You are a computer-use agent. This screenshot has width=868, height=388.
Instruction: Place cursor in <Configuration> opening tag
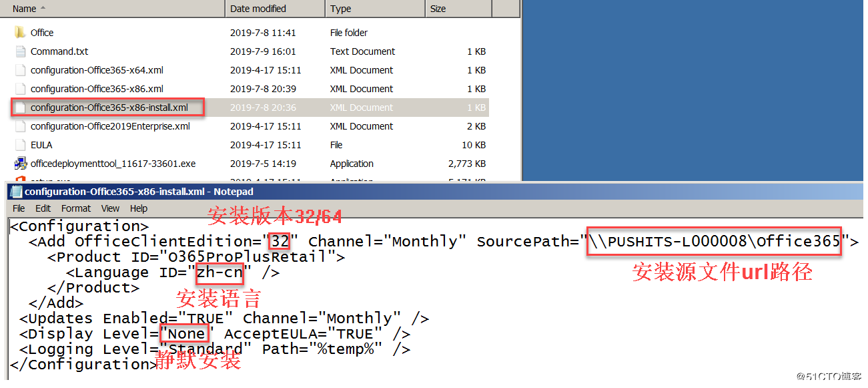click(79, 226)
